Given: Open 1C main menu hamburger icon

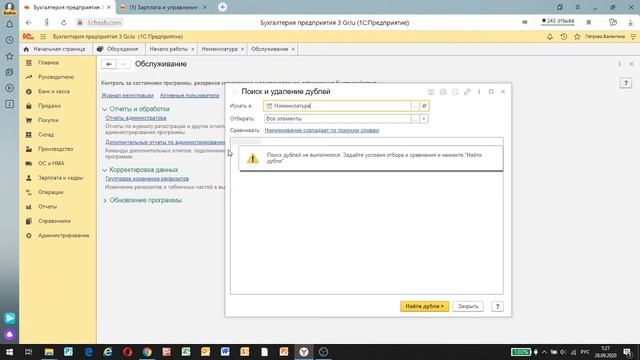Looking at the screenshot, I should [x=43, y=37].
